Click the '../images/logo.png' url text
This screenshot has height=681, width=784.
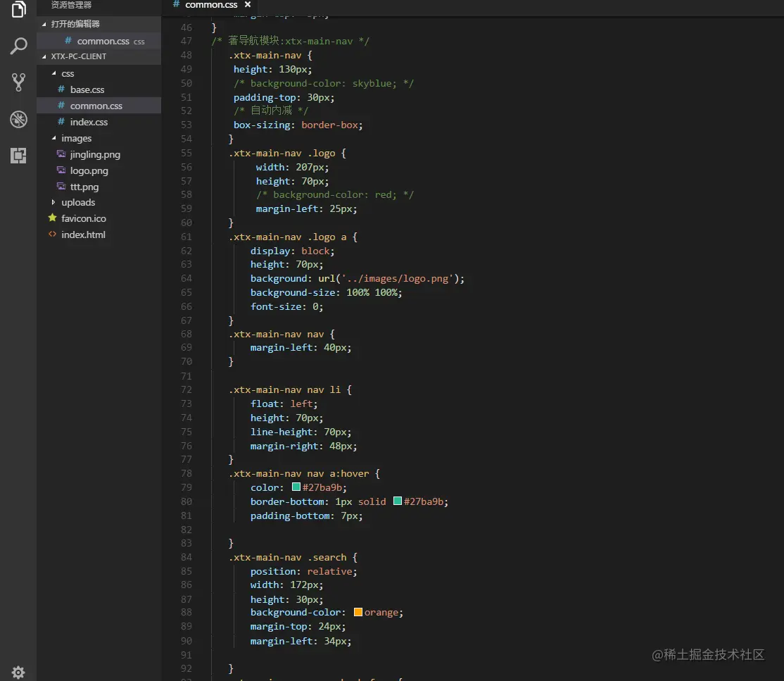(x=398, y=279)
